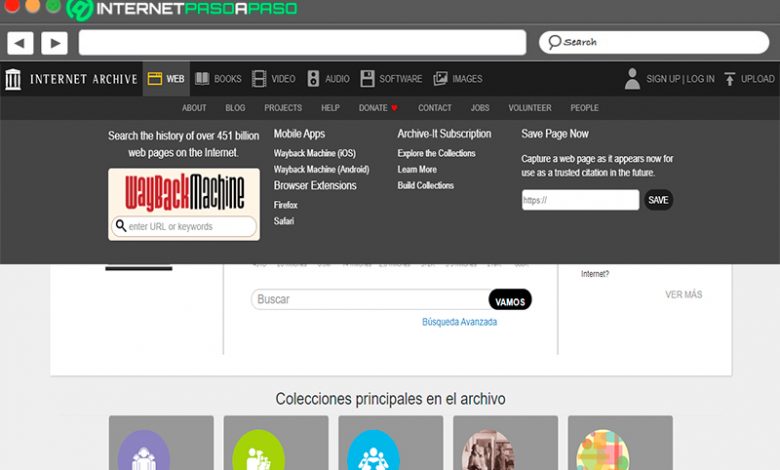This screenshot has width=780, height=470.
Task: Open the Audio section
Action: [x=328, y=79]
